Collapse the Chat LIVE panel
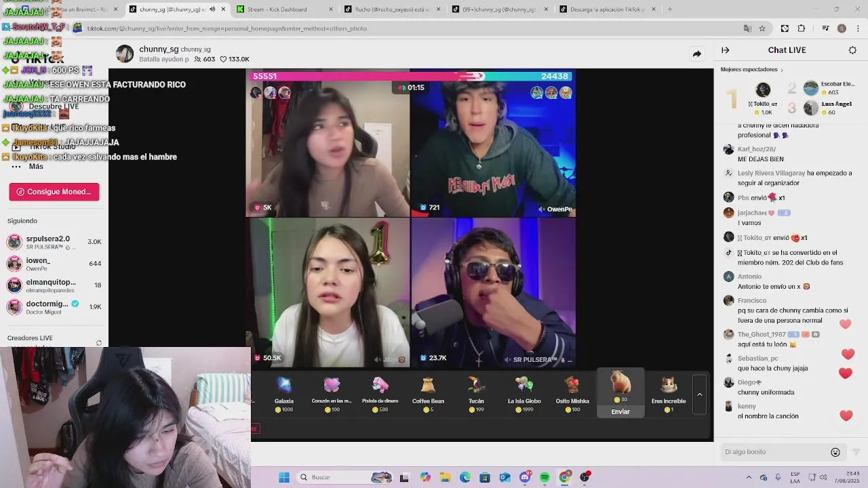868x488 pixels. tap(725, 50)
